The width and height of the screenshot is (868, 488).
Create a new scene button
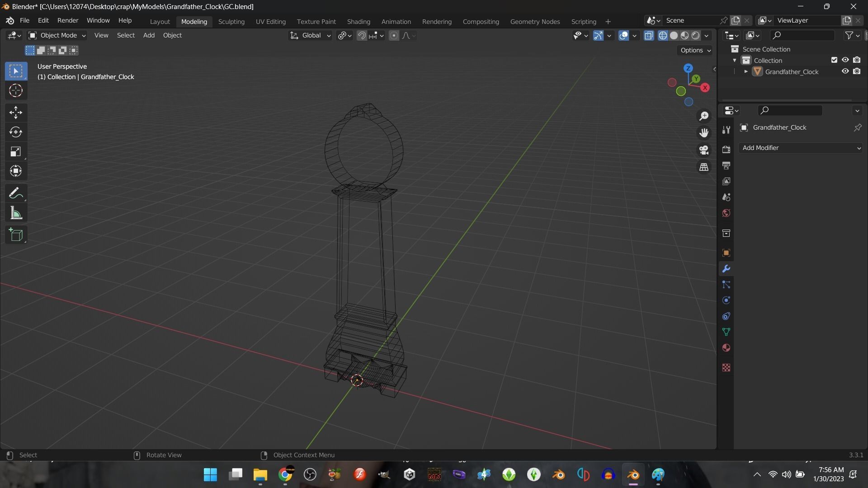coord(736,20)
